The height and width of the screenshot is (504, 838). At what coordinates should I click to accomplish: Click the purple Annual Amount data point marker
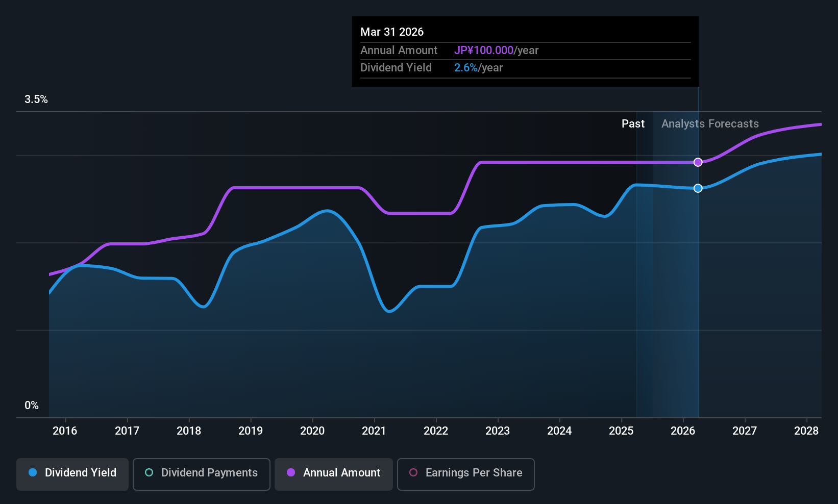pos(698,162)
